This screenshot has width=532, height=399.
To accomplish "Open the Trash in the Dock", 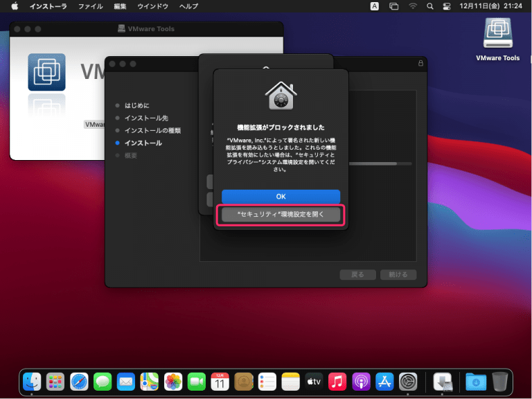I will click(x=499, y=382).
